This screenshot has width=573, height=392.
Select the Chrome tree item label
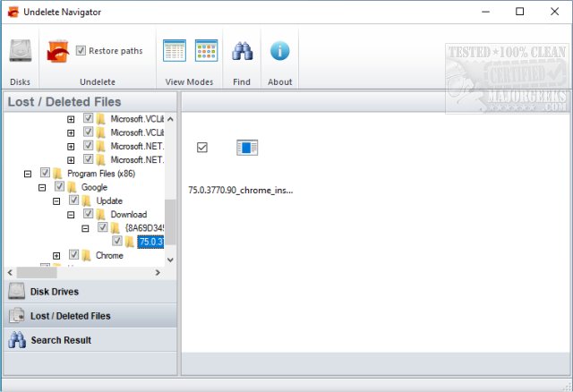(x=109, y=255)
